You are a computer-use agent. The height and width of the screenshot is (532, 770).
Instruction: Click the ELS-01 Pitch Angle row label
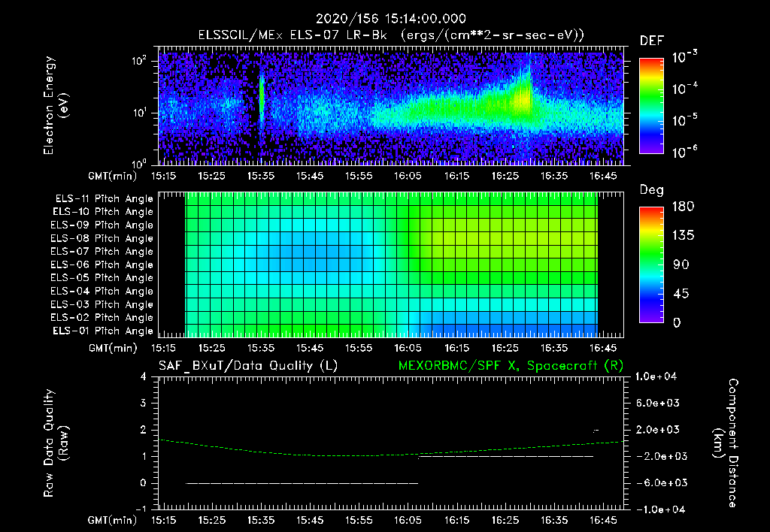[103, 331]
